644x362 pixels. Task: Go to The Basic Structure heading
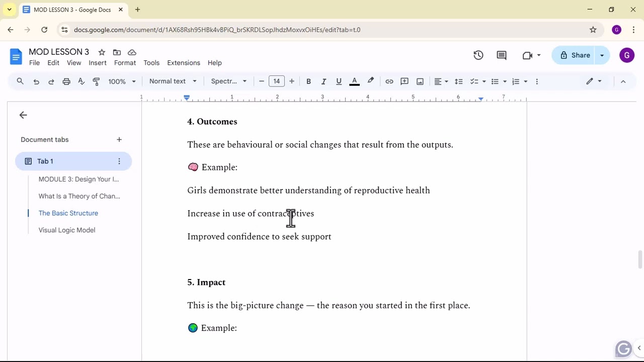click(x=68, y=213)
